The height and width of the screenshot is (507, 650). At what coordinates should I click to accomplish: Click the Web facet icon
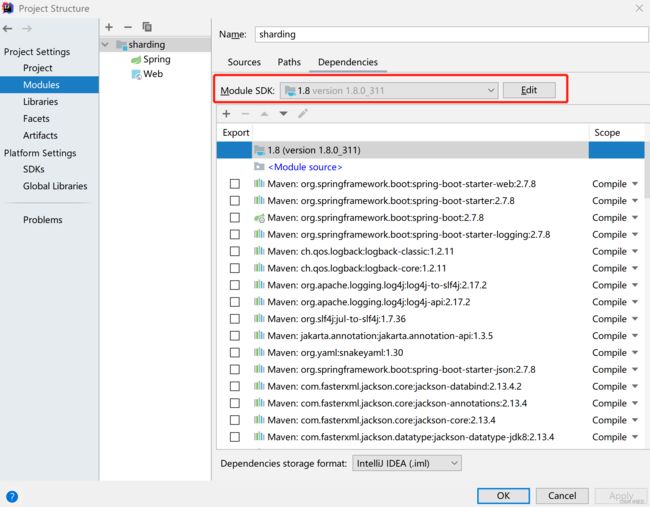click(x=136, y=75)
